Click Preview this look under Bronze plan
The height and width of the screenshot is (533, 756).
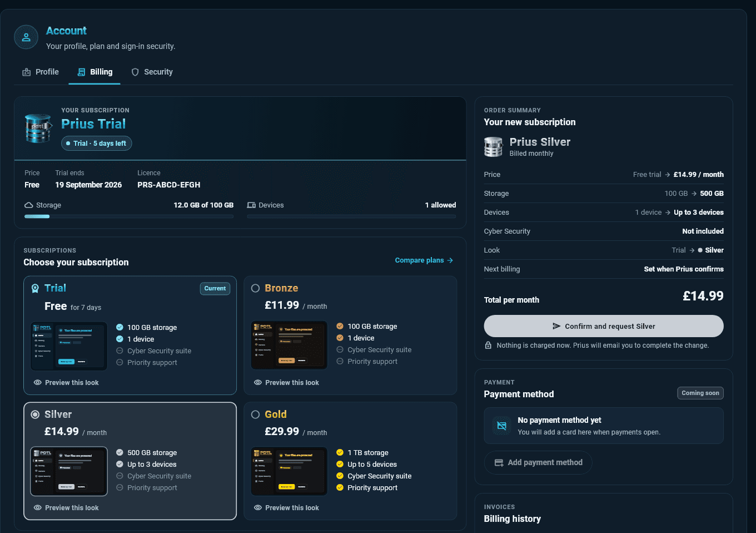point(286,383)
